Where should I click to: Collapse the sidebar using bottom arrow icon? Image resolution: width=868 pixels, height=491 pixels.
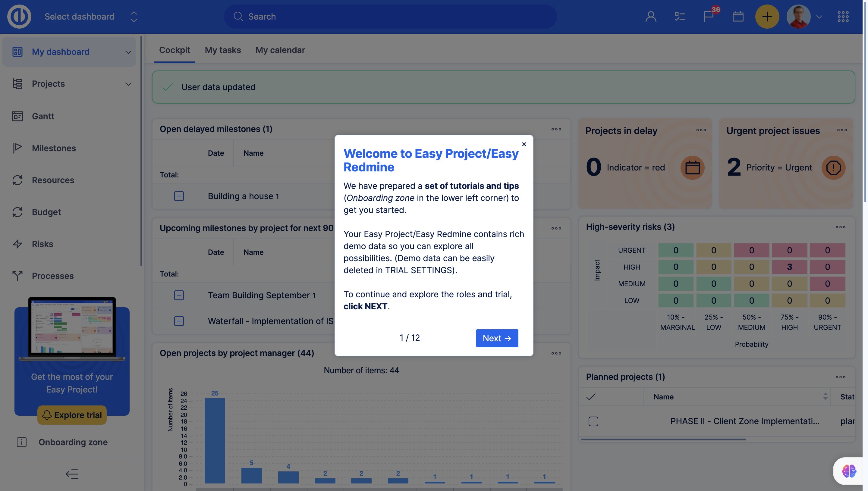point(72,474)
